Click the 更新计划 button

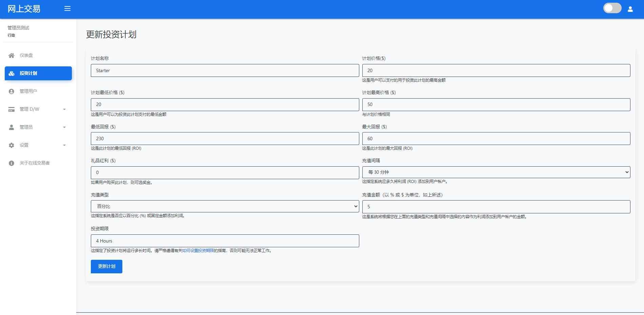[x=106, y=267]
